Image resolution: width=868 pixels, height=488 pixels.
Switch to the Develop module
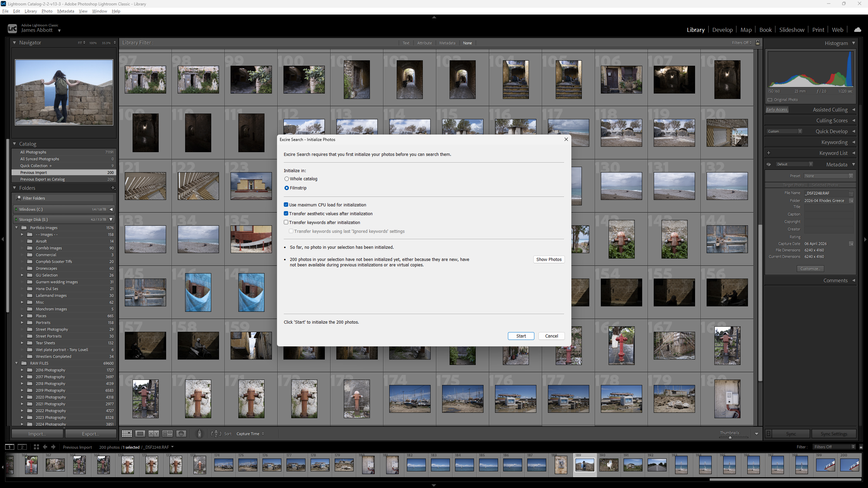point(722,30)
